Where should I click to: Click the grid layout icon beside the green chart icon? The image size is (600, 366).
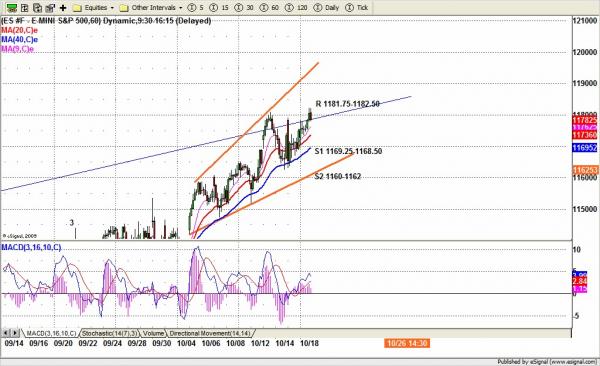pyautogui.click(x=25, y=7)
